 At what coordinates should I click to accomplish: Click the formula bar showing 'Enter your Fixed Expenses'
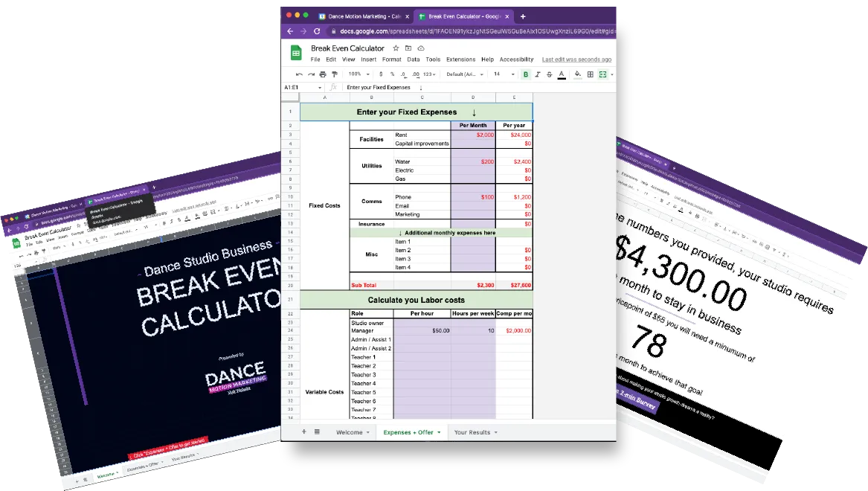479,88
